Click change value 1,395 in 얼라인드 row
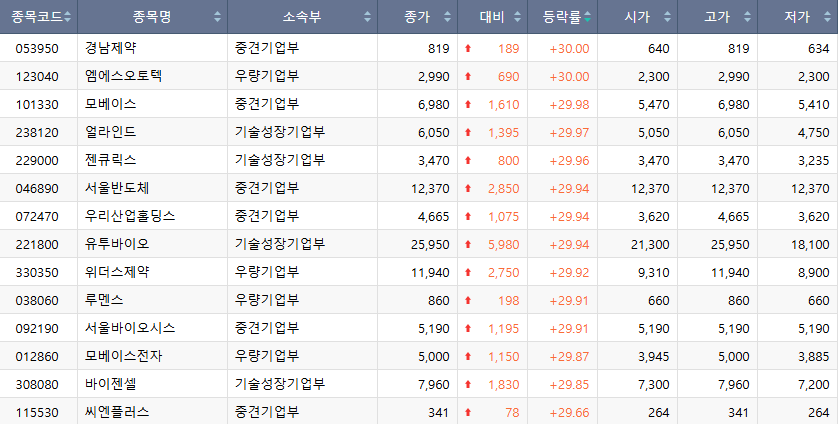The image size is (838, 424). (503, 133)
